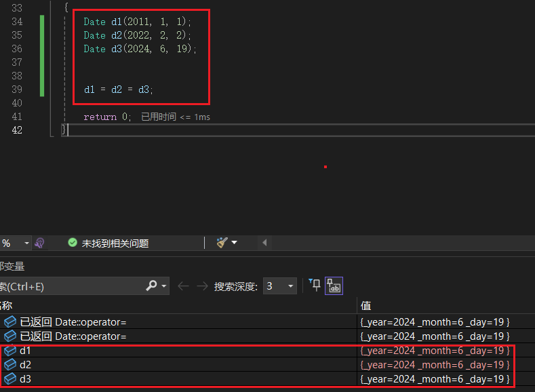Click the code line d1 = d2 = d3;
This screenshot has height=392, width=535.
[119, 90]
